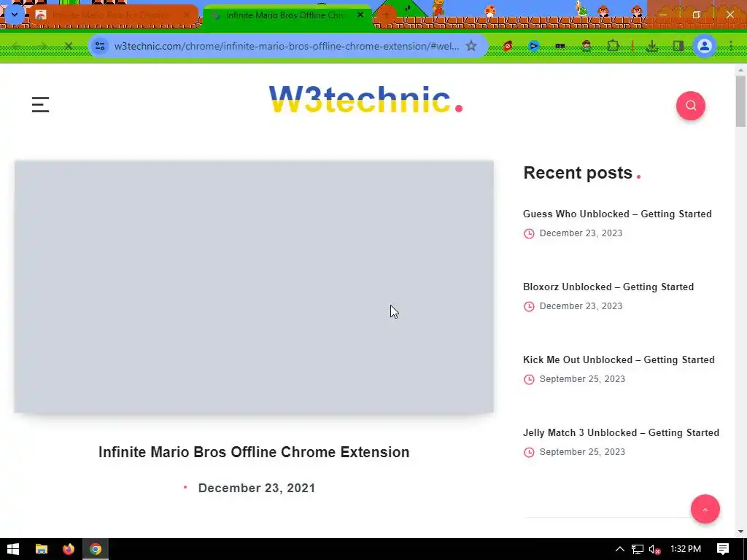Open the black game controller extension icon
The height and width of the screenshot is (560, 747).
tap(560, 46)
